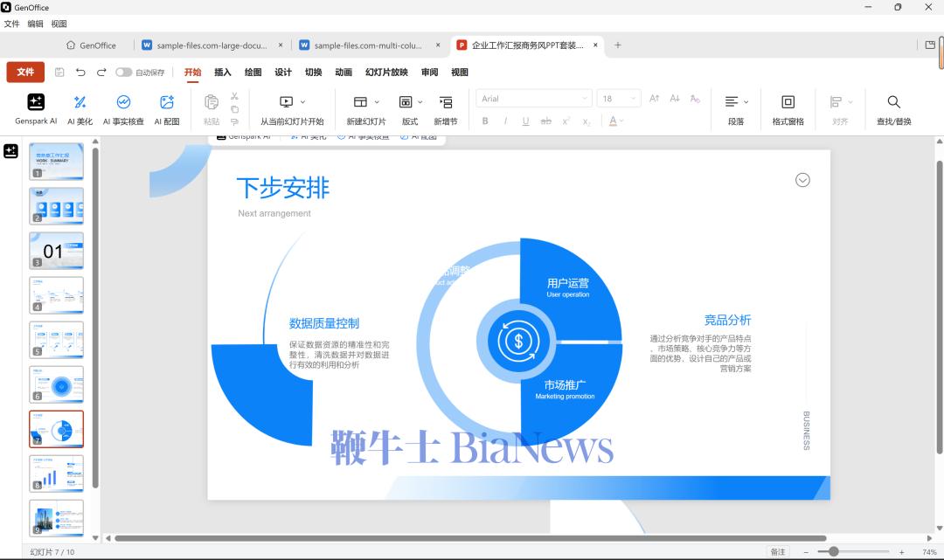The image size is (944, 560).
Task: Click the format painter icon
Action: 235,121
